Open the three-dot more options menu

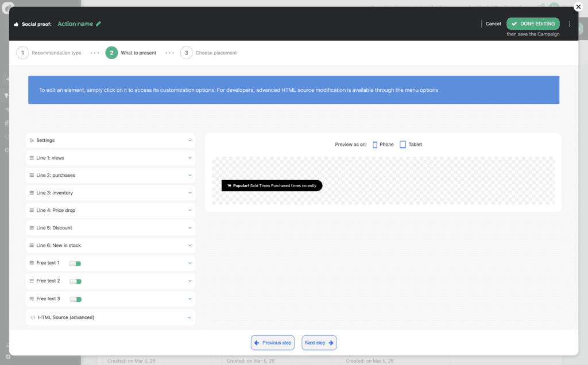[570, 24]
